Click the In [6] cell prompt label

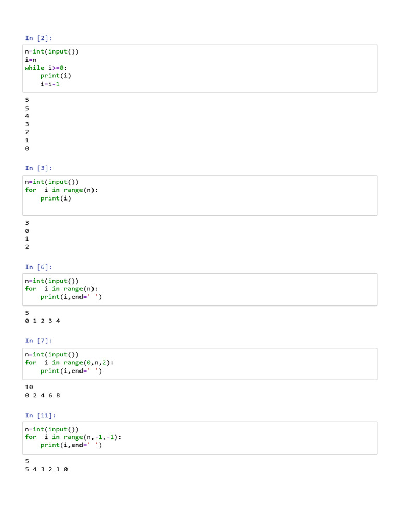(x=38, y=267)
